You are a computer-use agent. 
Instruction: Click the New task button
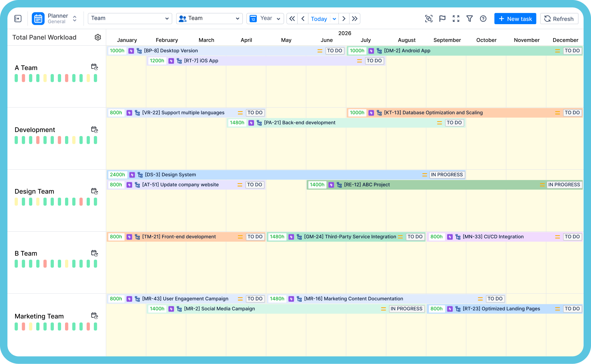pyautogui.click(x=515, y=19)
